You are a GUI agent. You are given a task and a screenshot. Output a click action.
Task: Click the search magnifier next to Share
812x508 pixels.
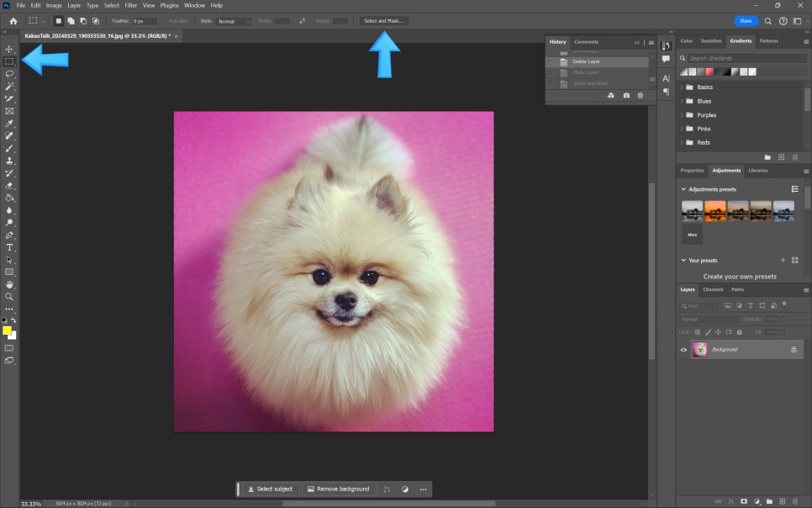pos(768,21)
